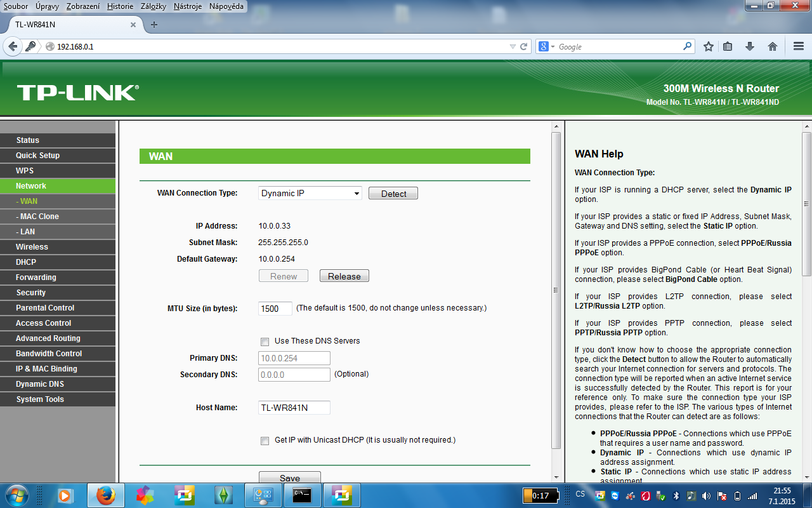Open Quick Setup in the sidebar
Image resolution: width=812 pixels, height=508 pixels.
click(x=58, y=156)
